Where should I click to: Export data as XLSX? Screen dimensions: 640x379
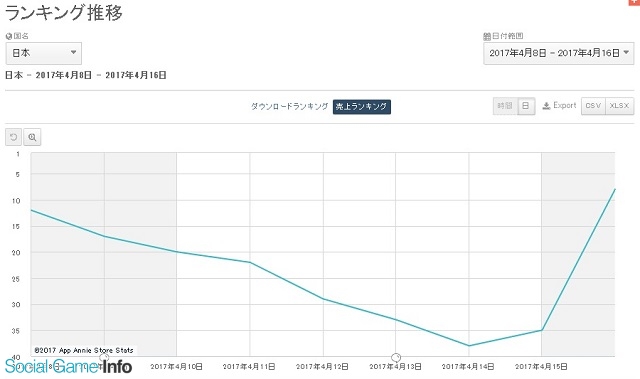pos(619,106)
